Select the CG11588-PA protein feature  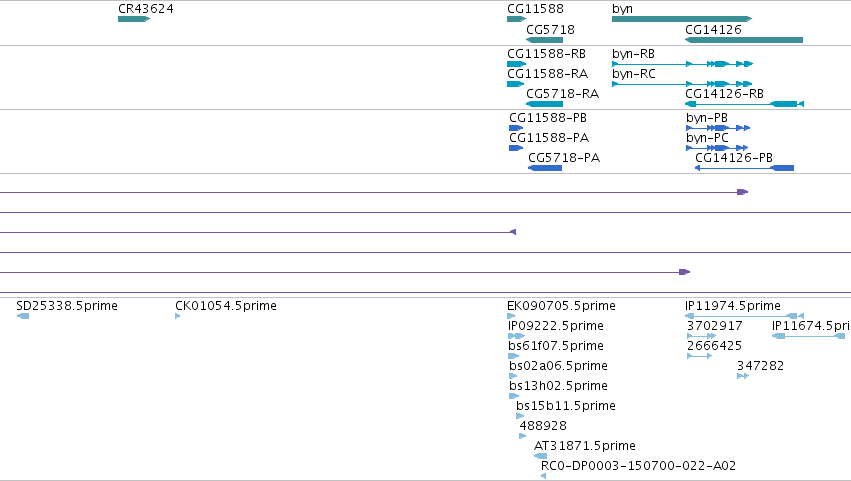click(516, 148)
